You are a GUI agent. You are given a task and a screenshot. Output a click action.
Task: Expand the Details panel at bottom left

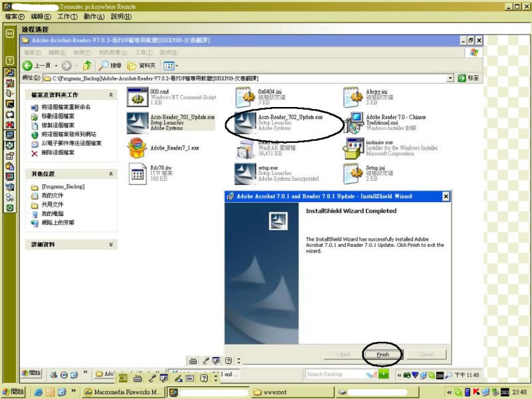[x=110, y=244]
